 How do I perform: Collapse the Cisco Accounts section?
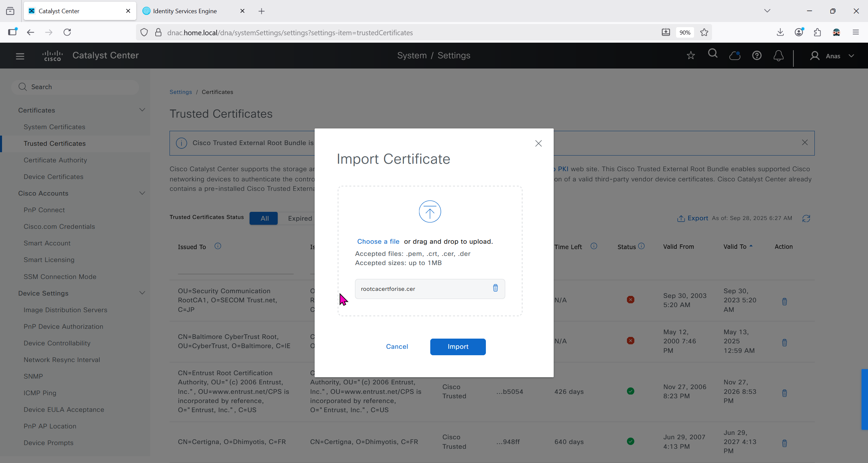tap(142, 193)
